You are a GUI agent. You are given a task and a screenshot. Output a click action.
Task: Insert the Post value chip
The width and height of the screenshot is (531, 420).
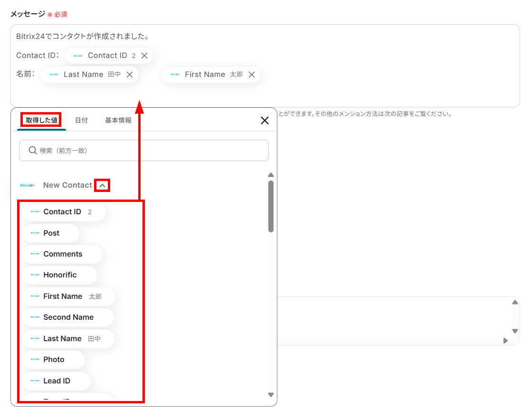pyautogui.click(x=51, y=233)
